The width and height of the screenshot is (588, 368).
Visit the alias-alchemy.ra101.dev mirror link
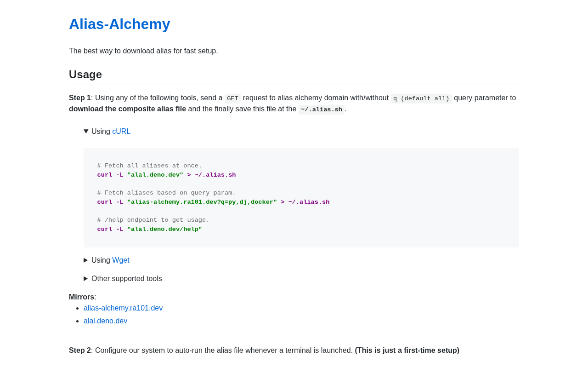click(123, 308)
